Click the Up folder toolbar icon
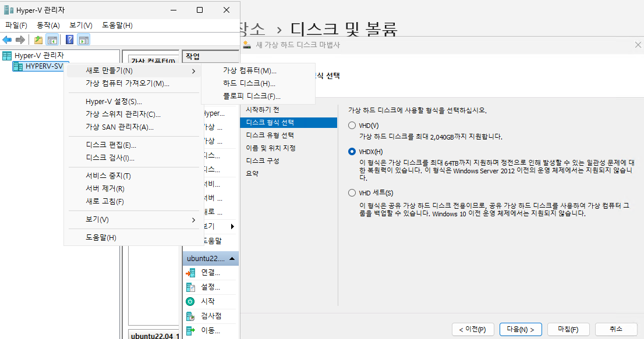 pos(38,40)
